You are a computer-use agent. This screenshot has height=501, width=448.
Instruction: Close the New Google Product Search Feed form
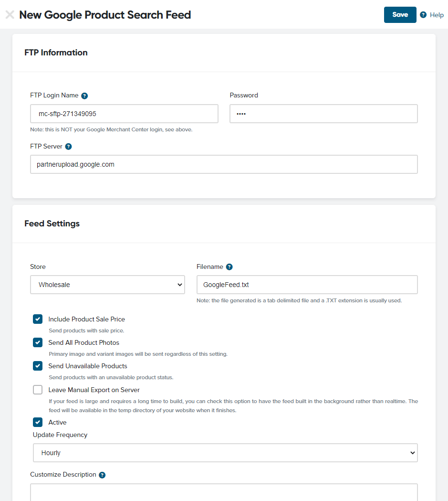click(10, 15)
